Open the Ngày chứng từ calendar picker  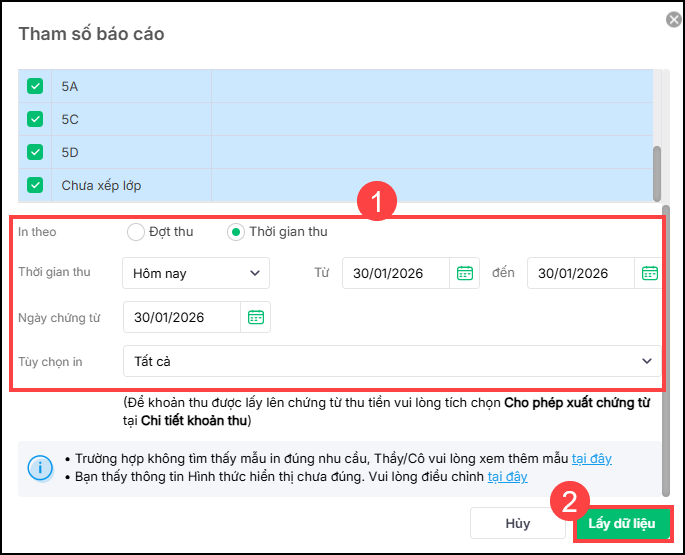(x=256, y=317)
